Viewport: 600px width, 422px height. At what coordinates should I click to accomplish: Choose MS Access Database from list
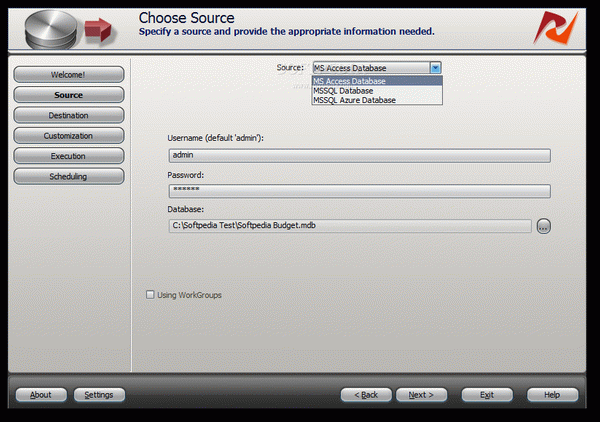click(x=377, y=81)
